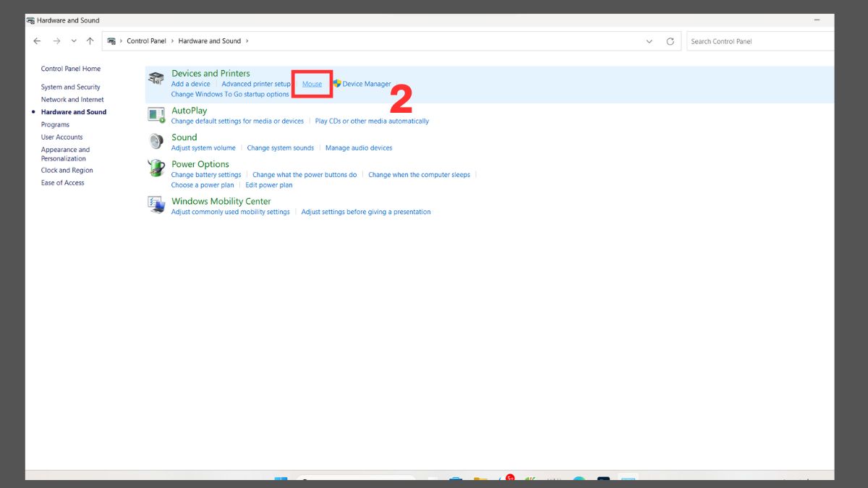The image size is (868, 488).
Task: Click the shield icon beside Device Manager
Action: pyautogui.click(x=336, y=84)
